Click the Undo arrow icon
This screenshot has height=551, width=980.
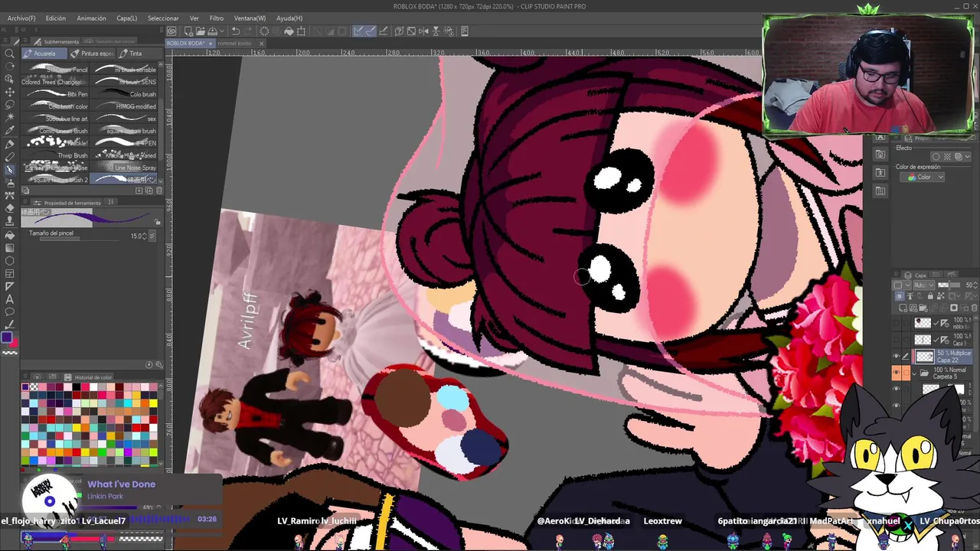pos(236,31)
